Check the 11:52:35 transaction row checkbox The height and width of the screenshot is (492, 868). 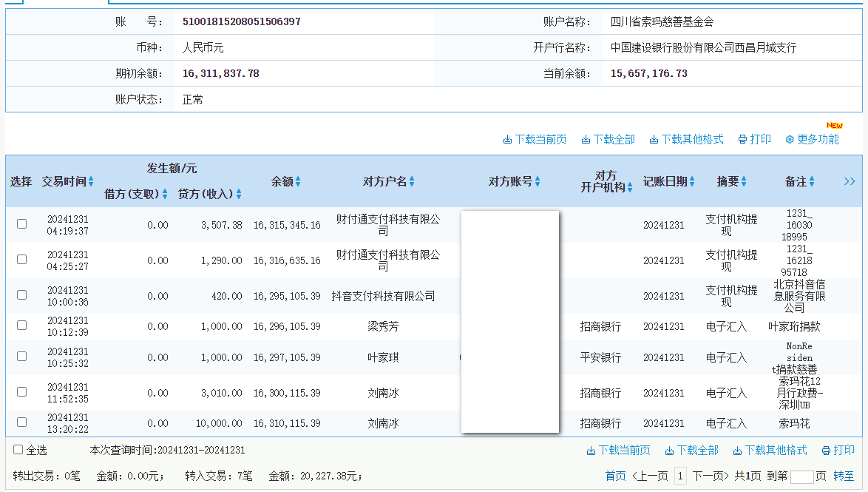[21, 391]
